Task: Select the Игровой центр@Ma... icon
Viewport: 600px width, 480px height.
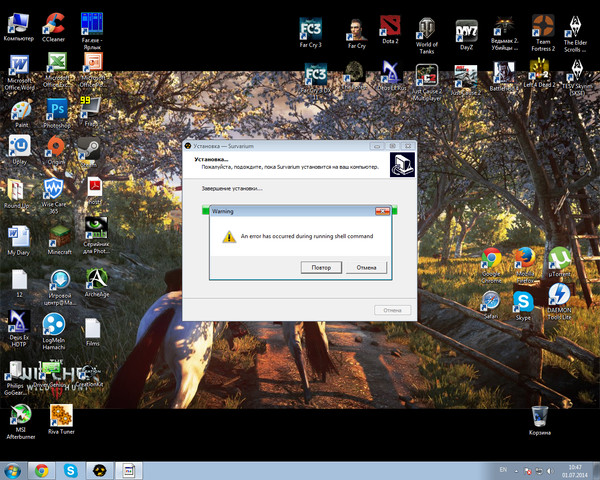Action: (x=60, y=287)
